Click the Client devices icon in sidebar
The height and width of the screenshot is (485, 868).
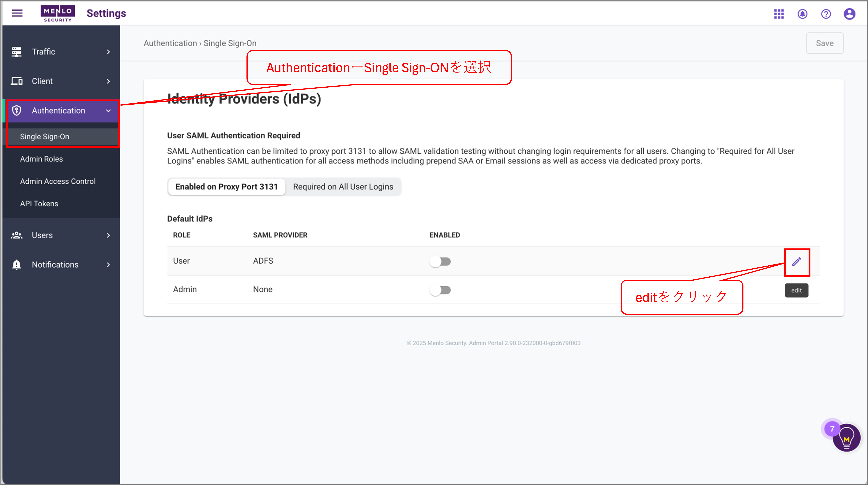point(16,81)
